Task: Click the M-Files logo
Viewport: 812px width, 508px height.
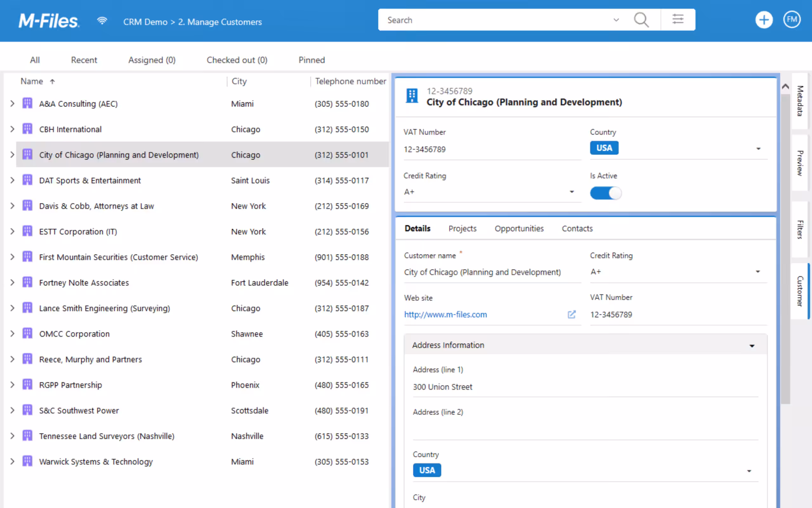Action: click(x=49, y=21)
